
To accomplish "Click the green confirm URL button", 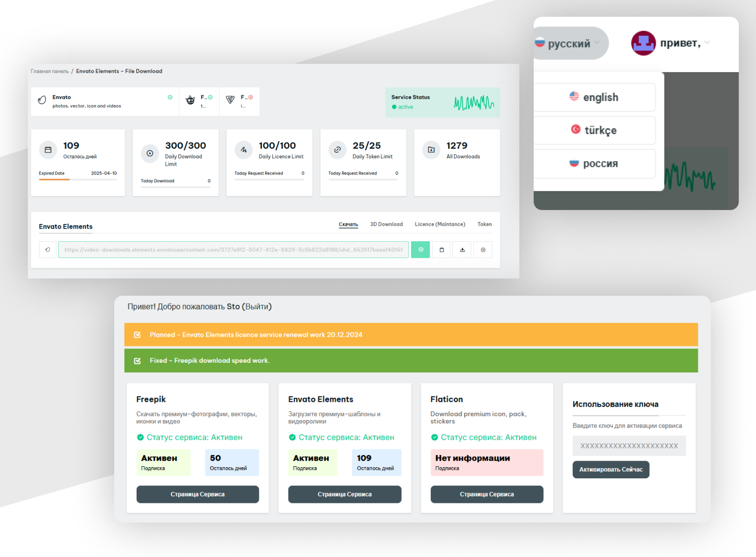I will pos(420,250).
